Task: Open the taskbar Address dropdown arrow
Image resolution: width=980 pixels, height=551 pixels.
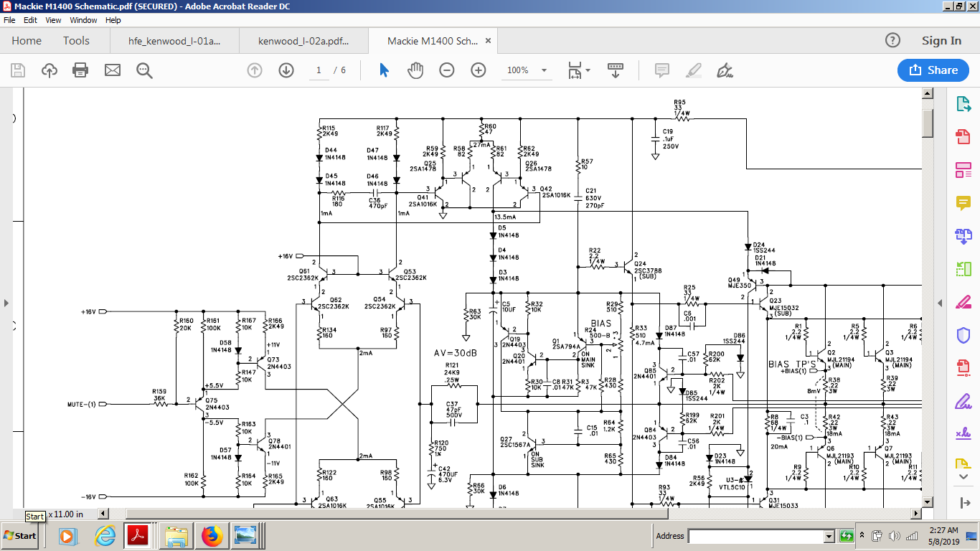Action: click(x=829, y=536)
